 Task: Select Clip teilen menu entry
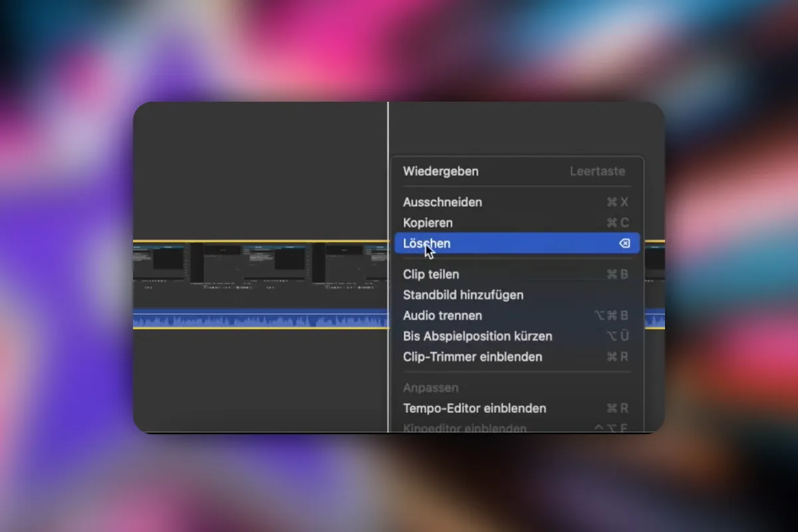point(517,274)
